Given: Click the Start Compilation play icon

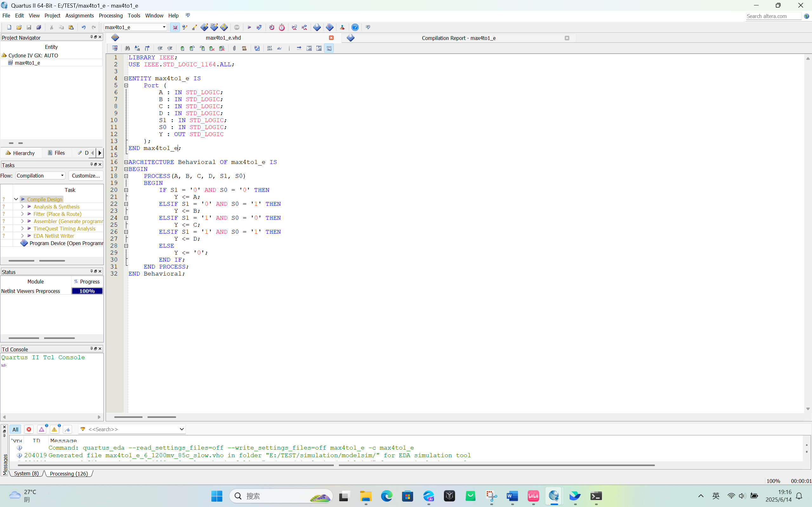Looking at the screenshot, I should 249,27.
